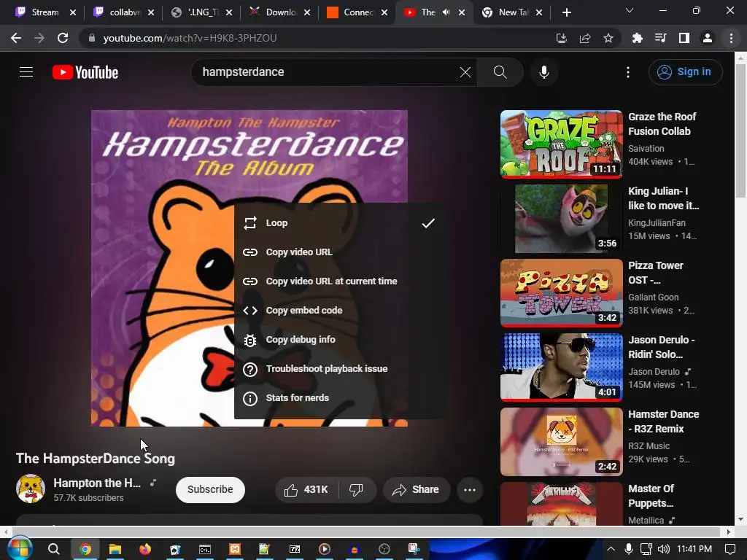The height and width of the screenshot is (560, 747).
Task: Select Copy video URL at current time
Action: (x=340, y=281)
